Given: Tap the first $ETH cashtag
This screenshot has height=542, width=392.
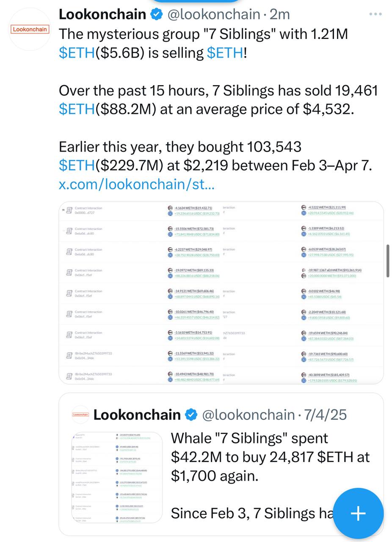Looking at the screenshot, I should click(x=77, y=53).
